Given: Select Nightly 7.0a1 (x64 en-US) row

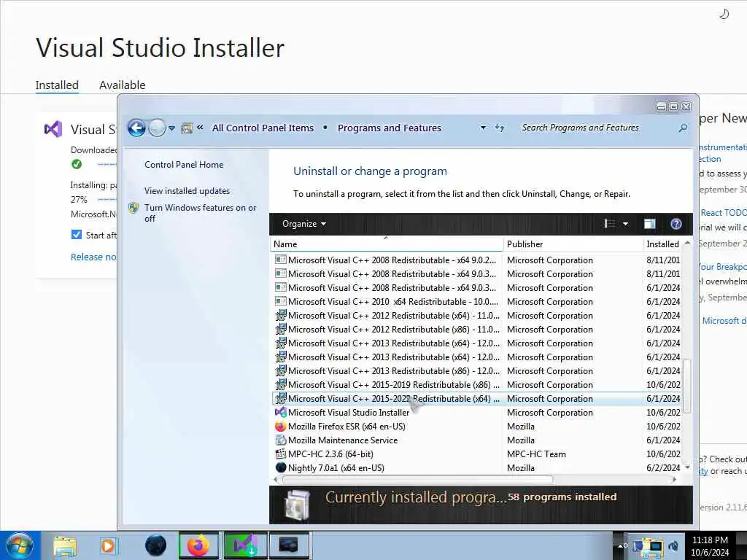Looking at the screenshot, I should pos(477,467).
